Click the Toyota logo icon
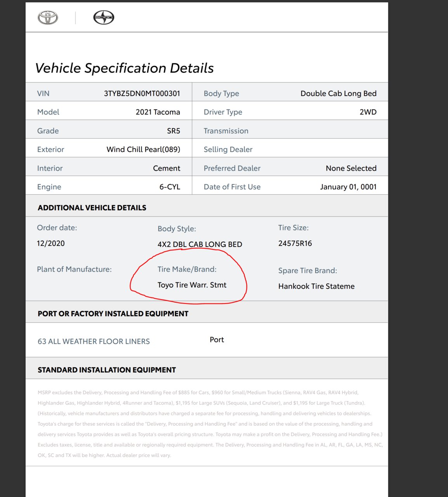Screen dimensions: 448x497 [48, 17]
